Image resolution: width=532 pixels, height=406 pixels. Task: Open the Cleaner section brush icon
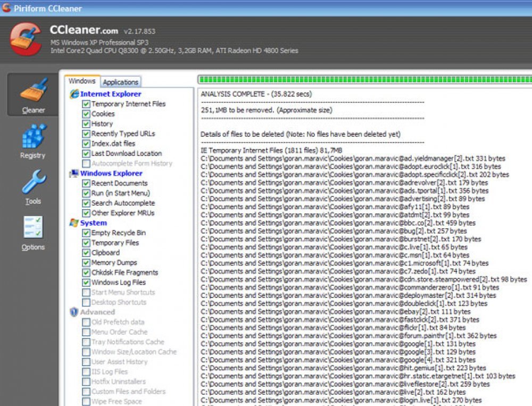click(x=33, y=89)
